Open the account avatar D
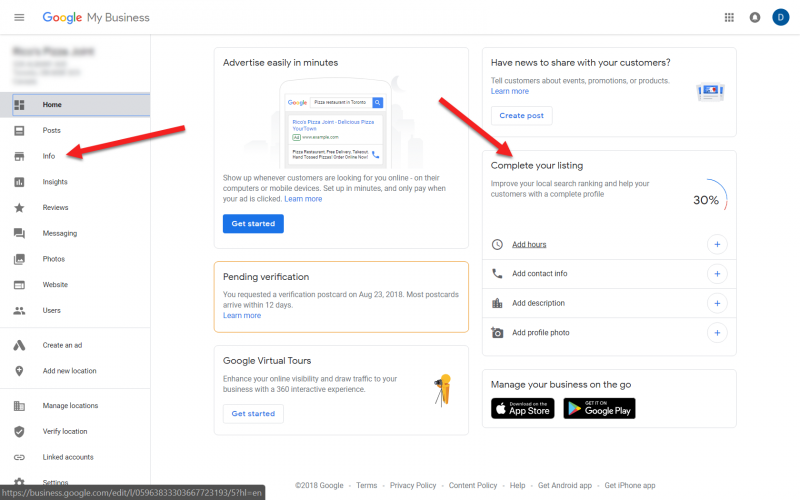800x500 pixels. (780, 17)
